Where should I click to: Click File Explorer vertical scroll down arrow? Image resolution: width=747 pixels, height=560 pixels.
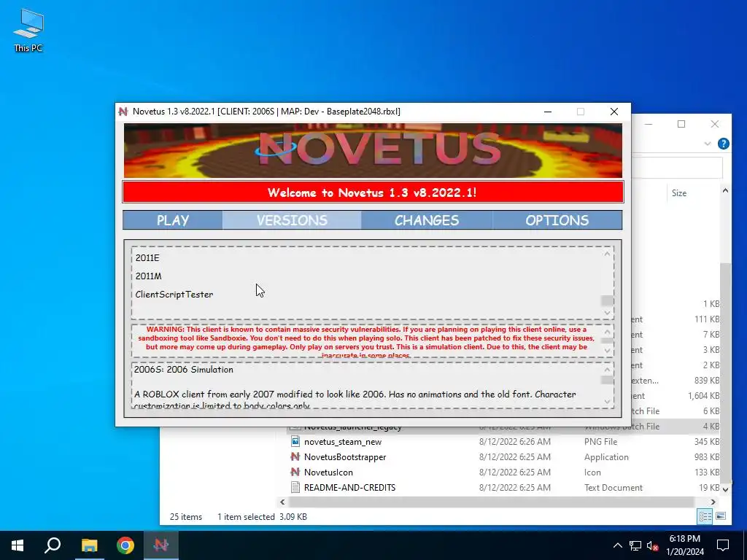(725, 489)
